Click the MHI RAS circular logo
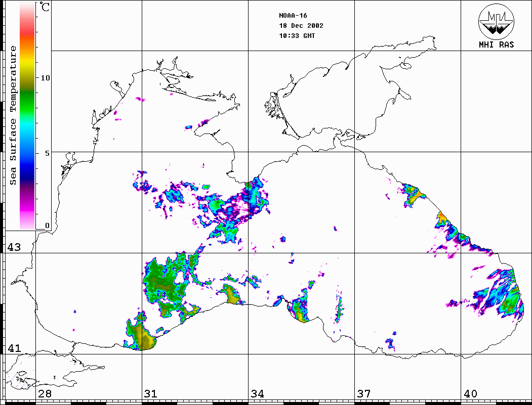 [x=497, y=21]
